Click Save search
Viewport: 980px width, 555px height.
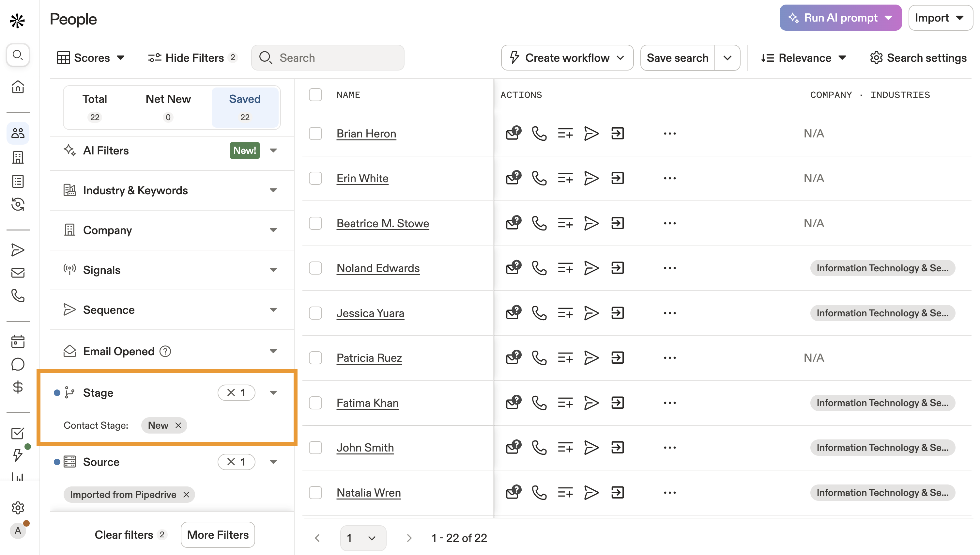(678, 58)
